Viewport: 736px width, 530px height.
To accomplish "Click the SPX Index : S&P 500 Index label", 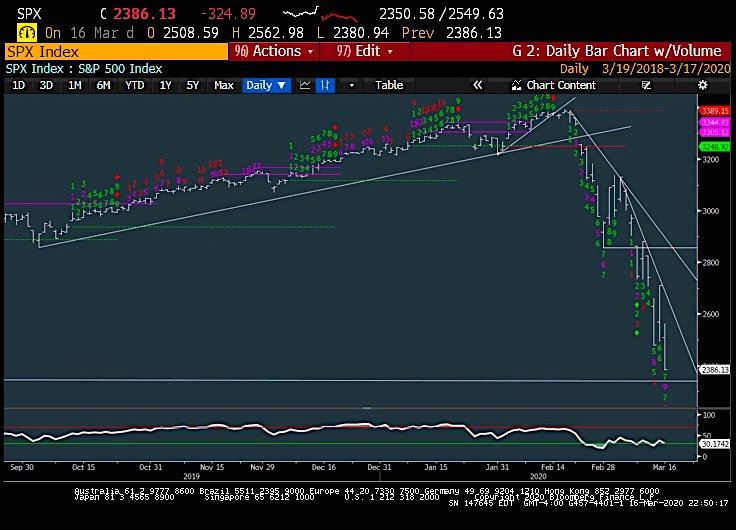I will click(x=84, y=69).
